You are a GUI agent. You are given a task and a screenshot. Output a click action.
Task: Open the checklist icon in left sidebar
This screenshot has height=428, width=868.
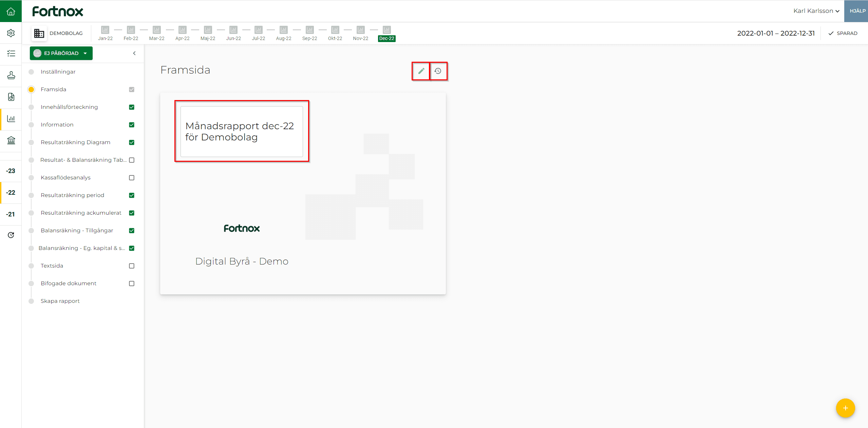pos(11,53)
